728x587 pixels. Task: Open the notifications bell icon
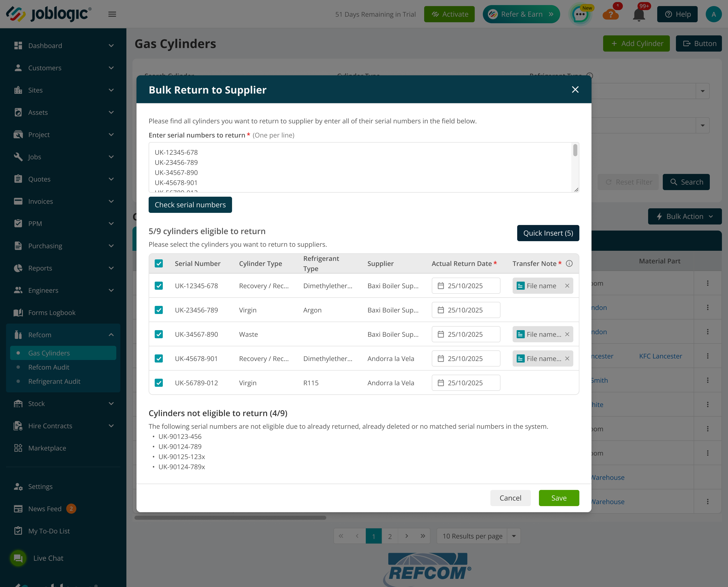coord(639,15)
